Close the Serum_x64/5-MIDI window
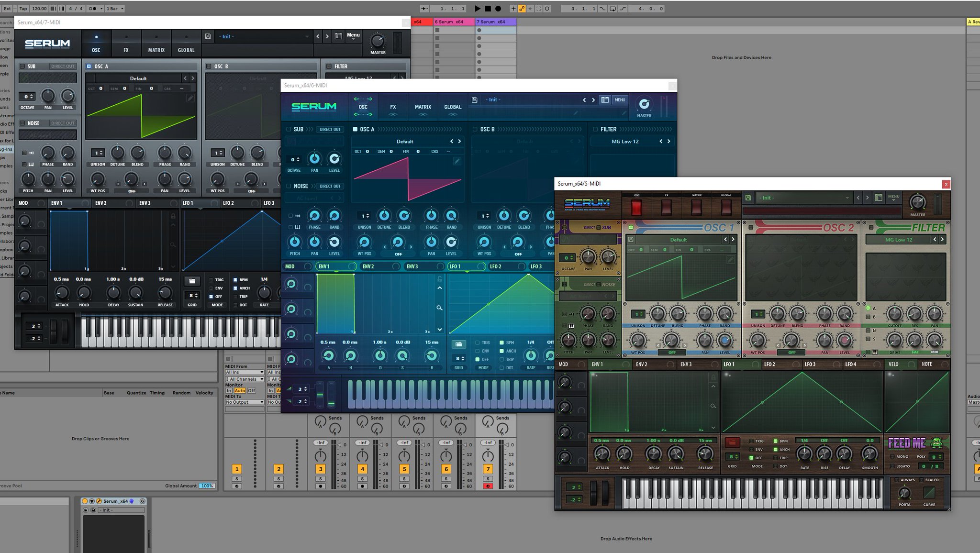Screen dimensions: 980x553 (x=946, y=184)
